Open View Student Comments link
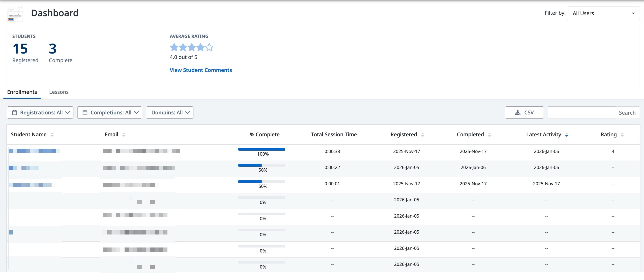 tap(201, 70)
